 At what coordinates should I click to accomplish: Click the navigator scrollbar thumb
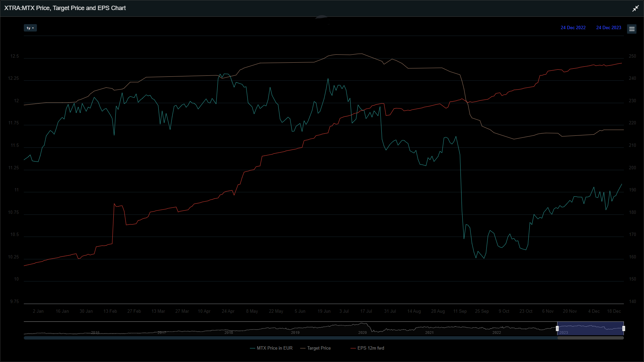(590, 338)
